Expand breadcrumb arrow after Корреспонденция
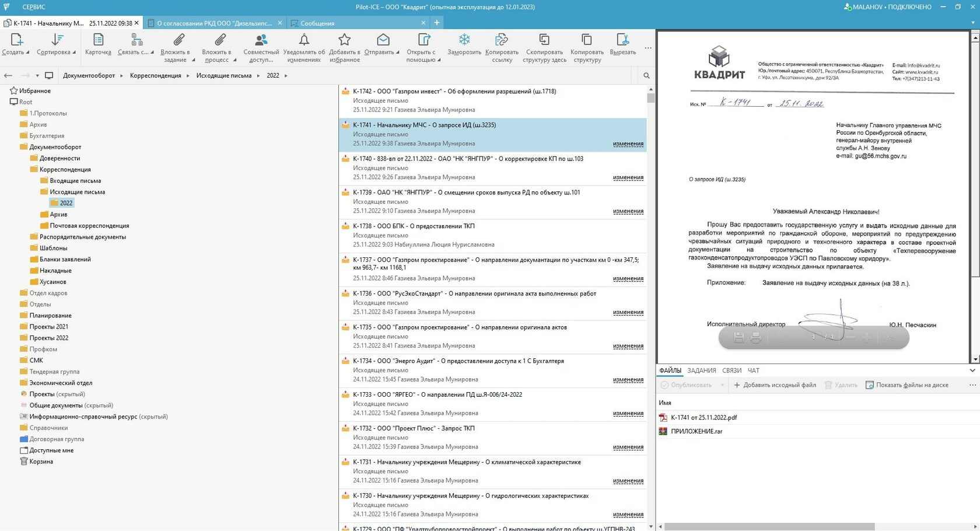The image size is (980, 531). pyautogui.click(x=188, y=75)
